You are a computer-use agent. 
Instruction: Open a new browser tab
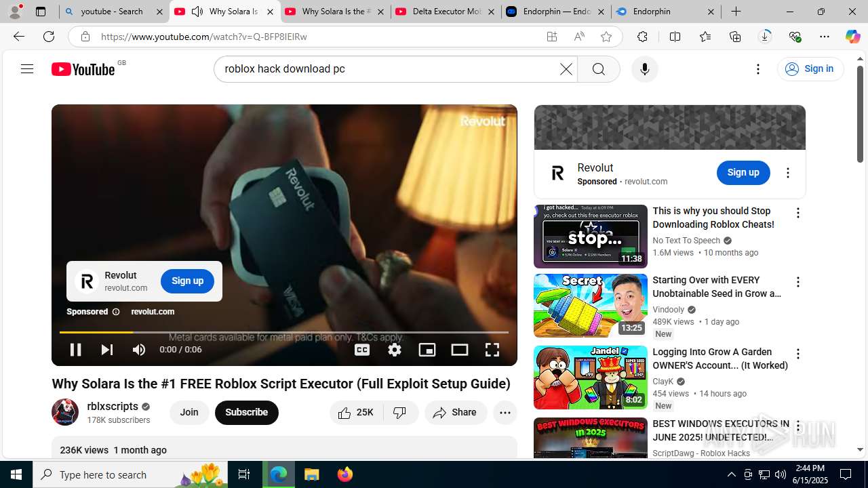click(736, 12)
